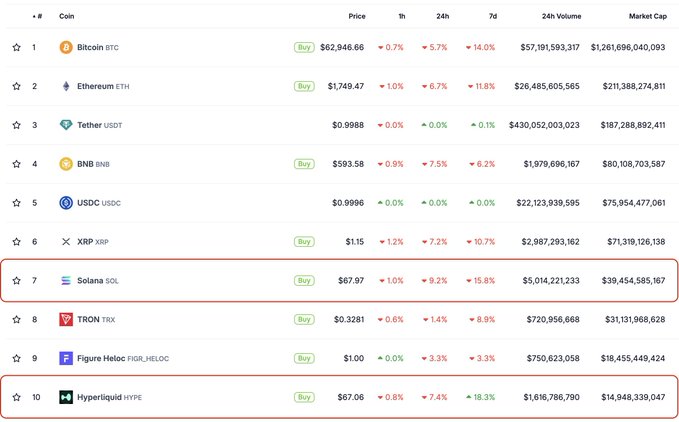Click the Solana logo icon

click(66, 280)
